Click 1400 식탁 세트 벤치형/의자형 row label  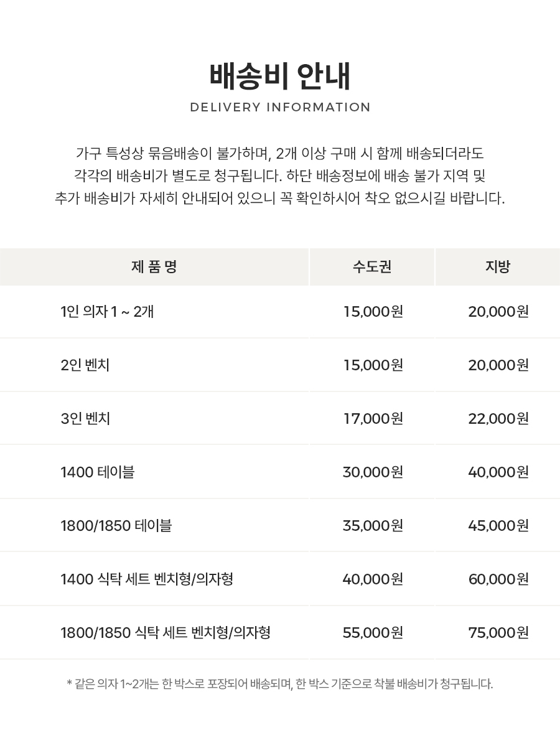click(147, 579)
